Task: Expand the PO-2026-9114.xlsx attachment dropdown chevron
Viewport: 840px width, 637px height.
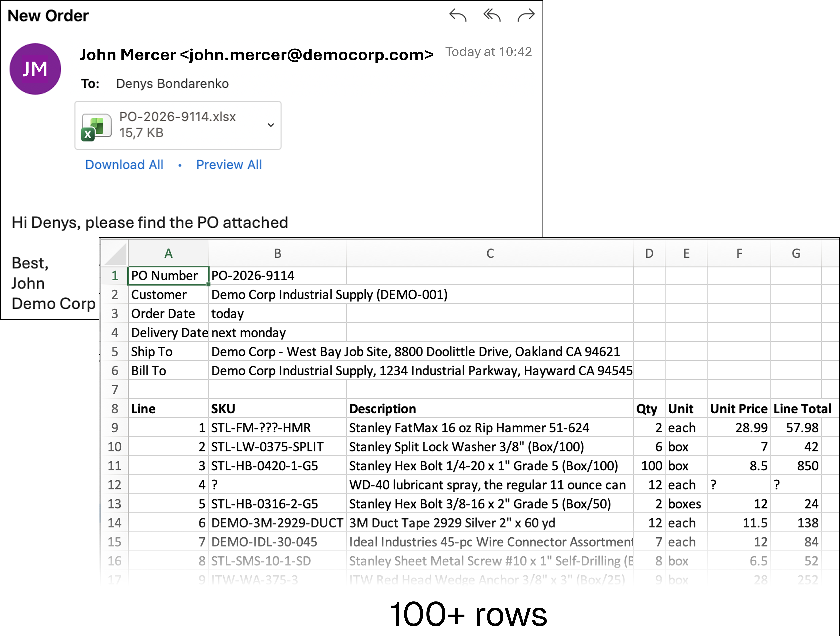Action: (x=271, y=125)
